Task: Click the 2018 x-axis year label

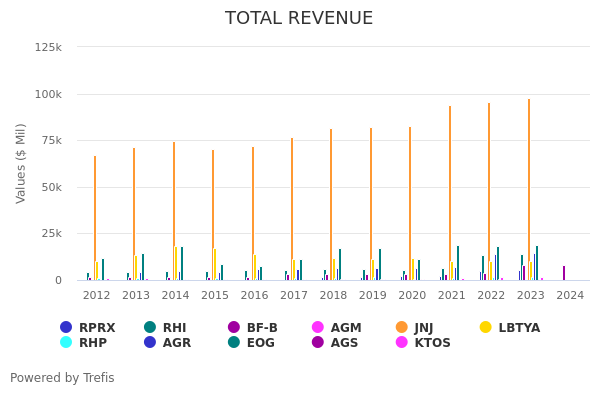Action: point(333,296)
